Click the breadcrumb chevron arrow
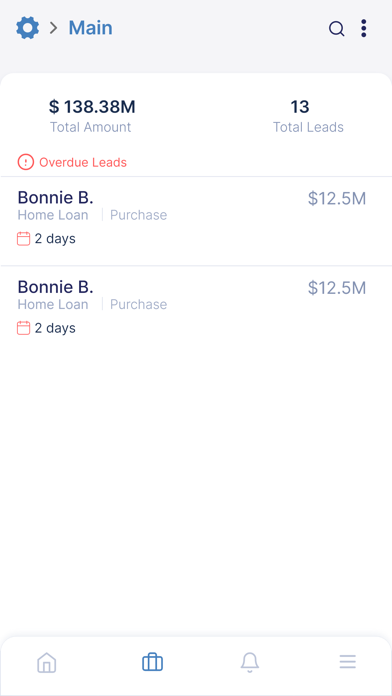The height and width of the screenshot is (696, 392). pyautogui.click(x=54, y=28)
